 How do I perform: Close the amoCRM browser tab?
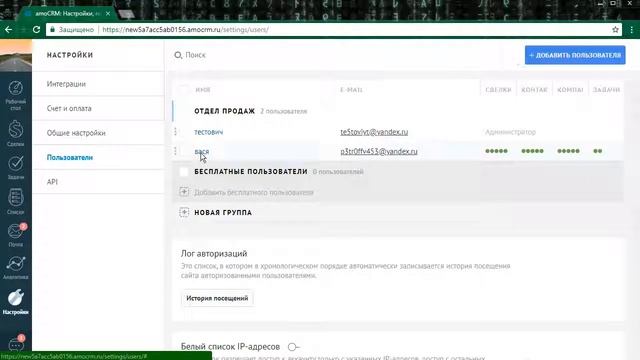(x=108, y=13)
